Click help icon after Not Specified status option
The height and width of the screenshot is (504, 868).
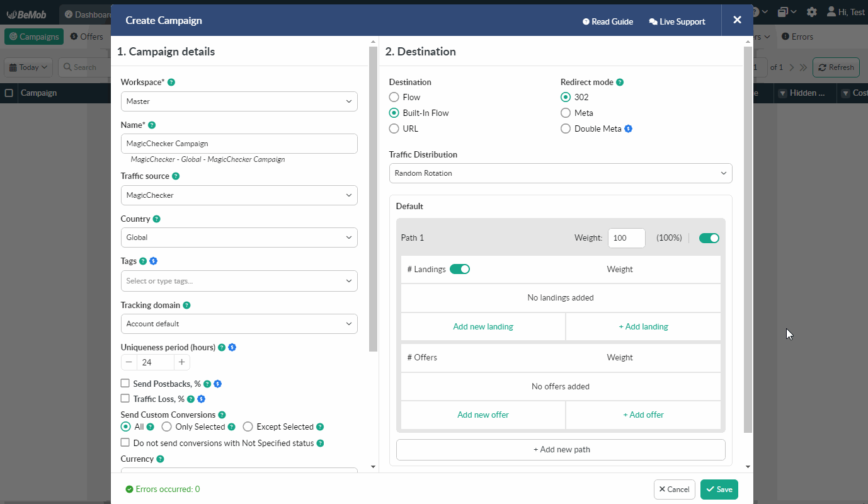click(x=320, y=444)
